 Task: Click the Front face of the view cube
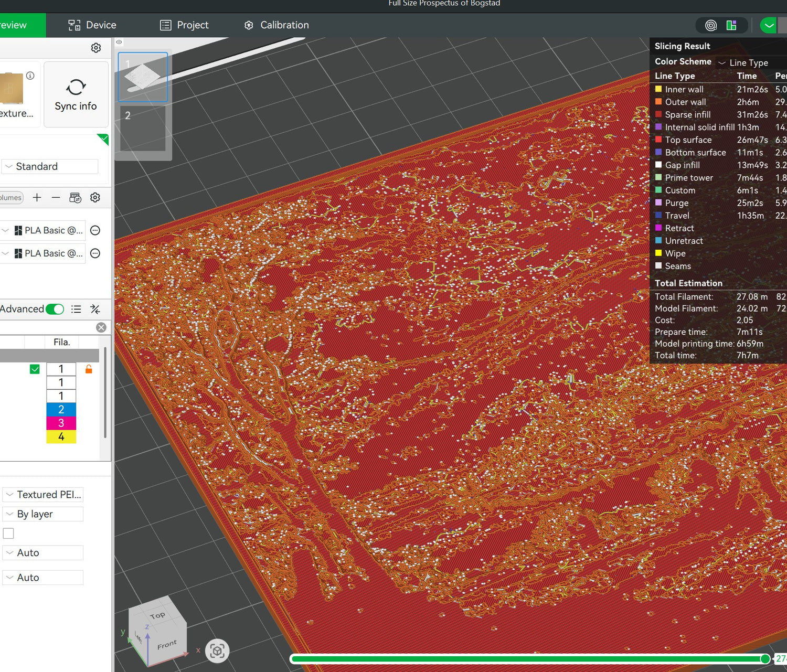pyautogui.click(x=167, y=644)
